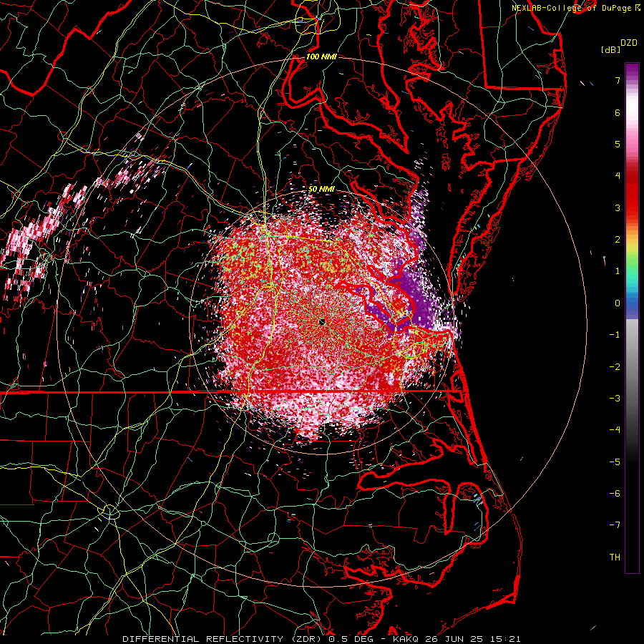644x644 pixels.
Task: Click the 4 value on color scale
Action: (618, 176)
